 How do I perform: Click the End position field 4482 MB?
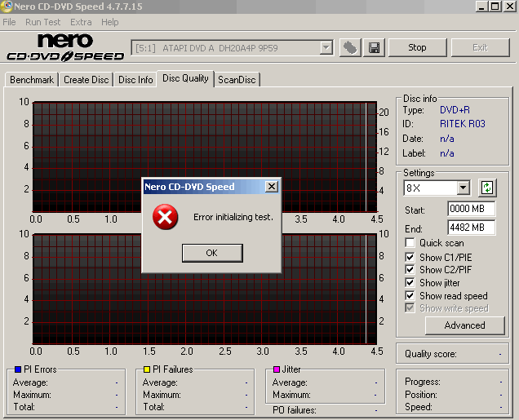point(472,228)
